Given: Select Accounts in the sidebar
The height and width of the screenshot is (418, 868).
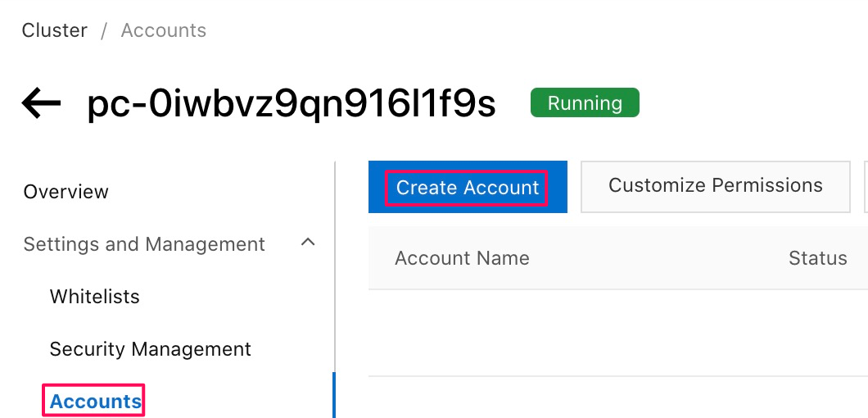Looking at the screenshot, I should [x=96, y=402].
